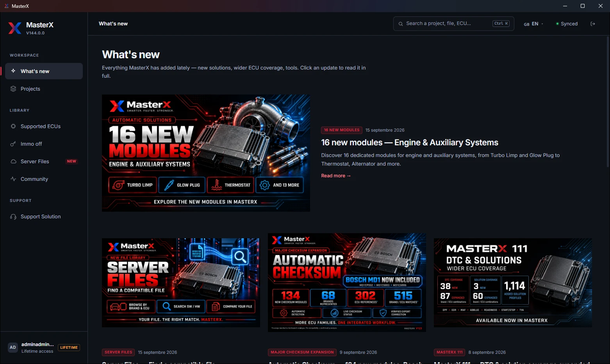
Task: Click the date 15 septembre 2026 beside 16 NEW MODULES
Action: (x=385, y=130)
